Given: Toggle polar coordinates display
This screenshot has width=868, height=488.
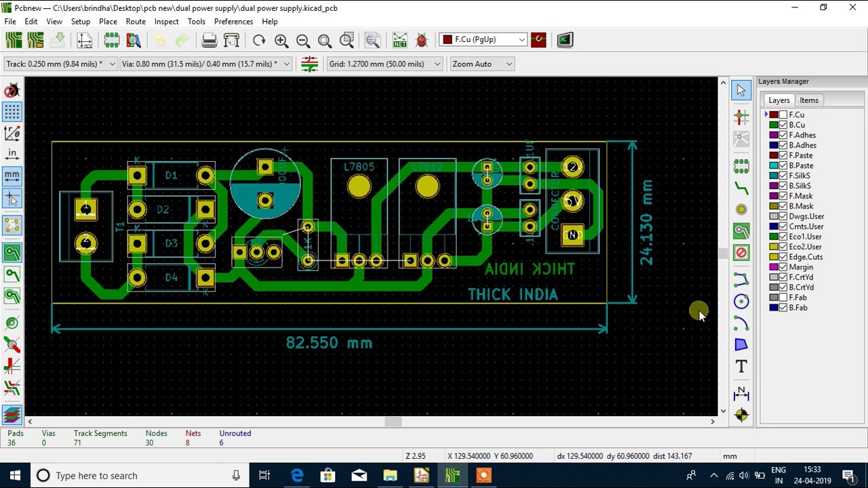Looking at the screenshot, I should [x=12, y=133].
